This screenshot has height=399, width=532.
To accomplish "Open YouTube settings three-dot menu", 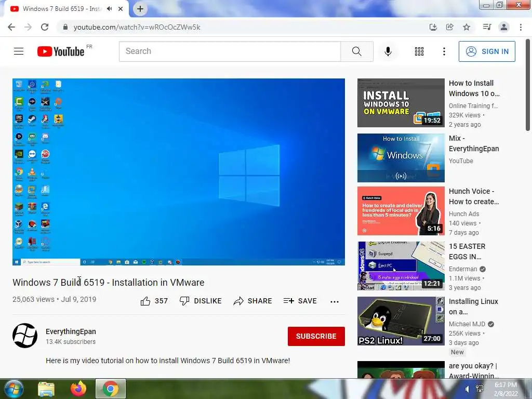I will pyautogui.click(x=444, y=51).
